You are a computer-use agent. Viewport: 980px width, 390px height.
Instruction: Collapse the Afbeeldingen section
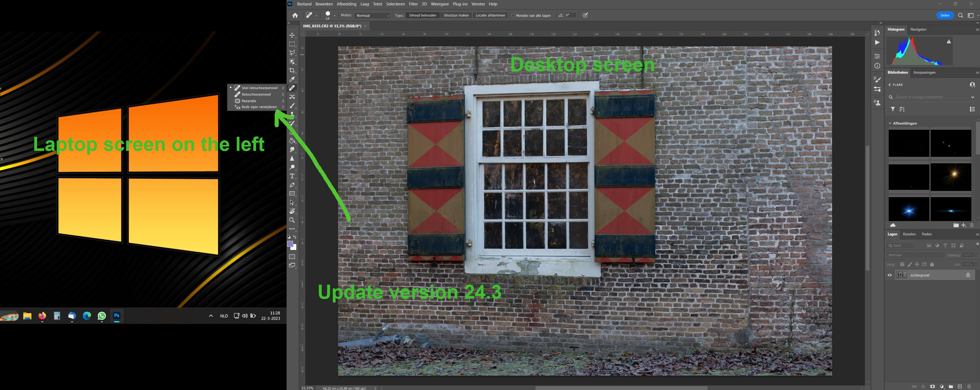[890, 123]
